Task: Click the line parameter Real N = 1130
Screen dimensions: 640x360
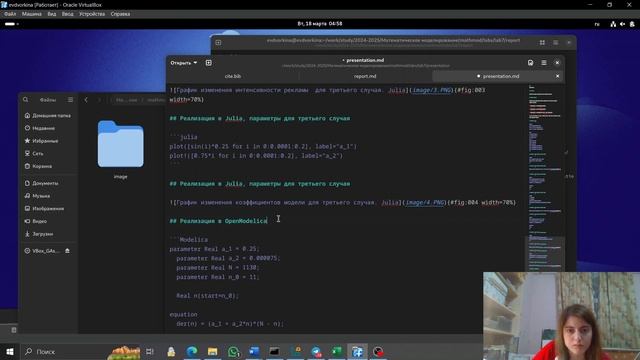Action: [x=218, y=267]
